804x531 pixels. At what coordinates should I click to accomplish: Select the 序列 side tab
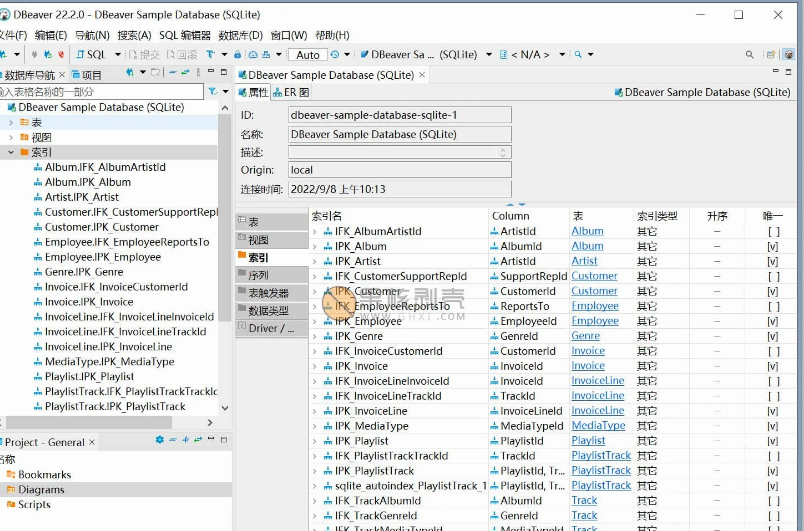[272, 275]
